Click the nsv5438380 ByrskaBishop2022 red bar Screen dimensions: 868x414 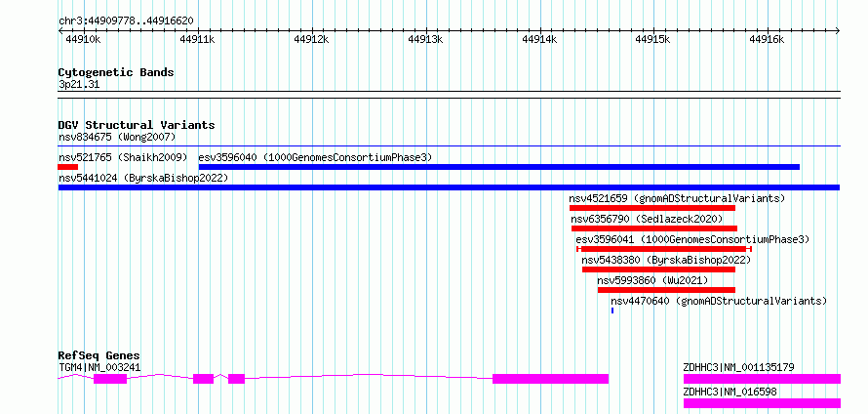(x=658, y=269)
